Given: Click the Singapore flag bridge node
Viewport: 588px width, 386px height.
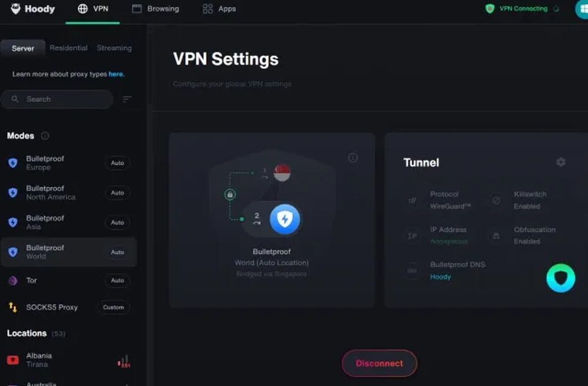Looking at the screenshot, I should (x=282, y=173).
